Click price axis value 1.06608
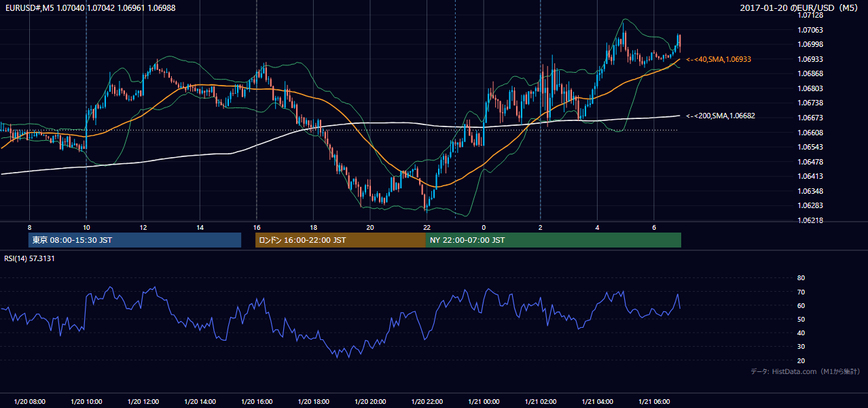Image resolution: width=868 pixels, height=408 pixels. pyautogui.click(x=811, y=133)
